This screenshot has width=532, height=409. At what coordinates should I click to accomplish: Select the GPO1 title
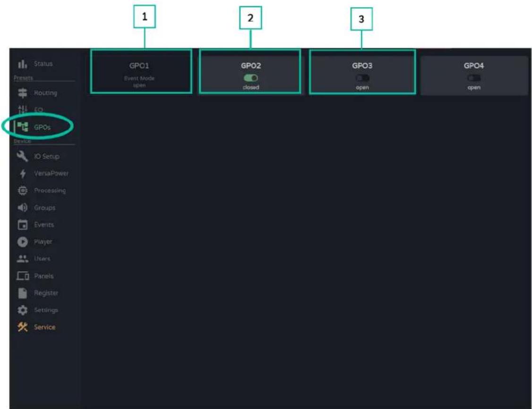click(139, 66)
